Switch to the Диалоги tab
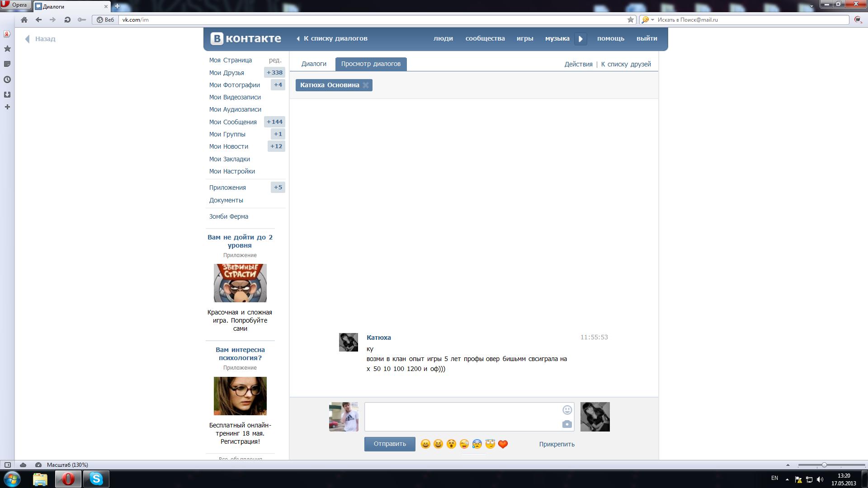This screenshot has height=488, width=868. (x=313, y=64)
